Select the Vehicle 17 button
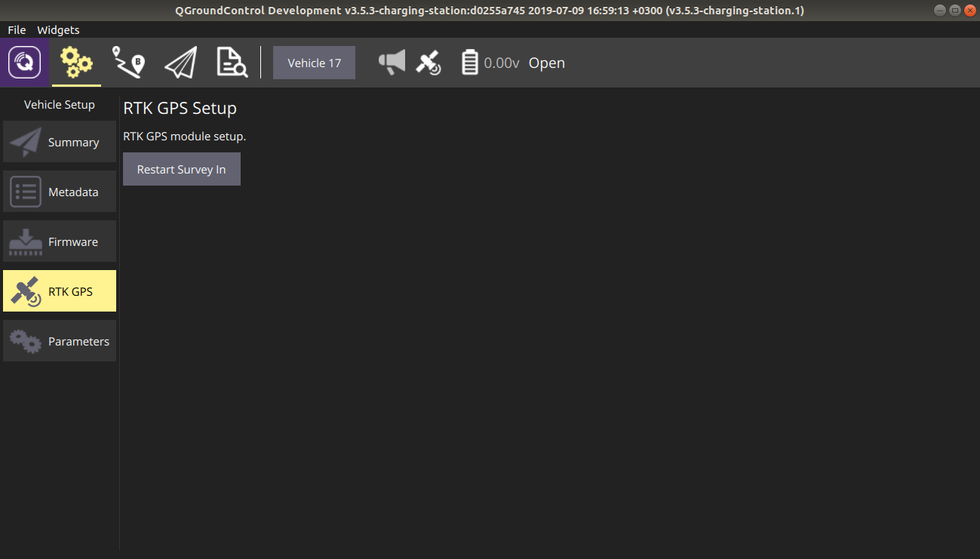 click(314, 63)
